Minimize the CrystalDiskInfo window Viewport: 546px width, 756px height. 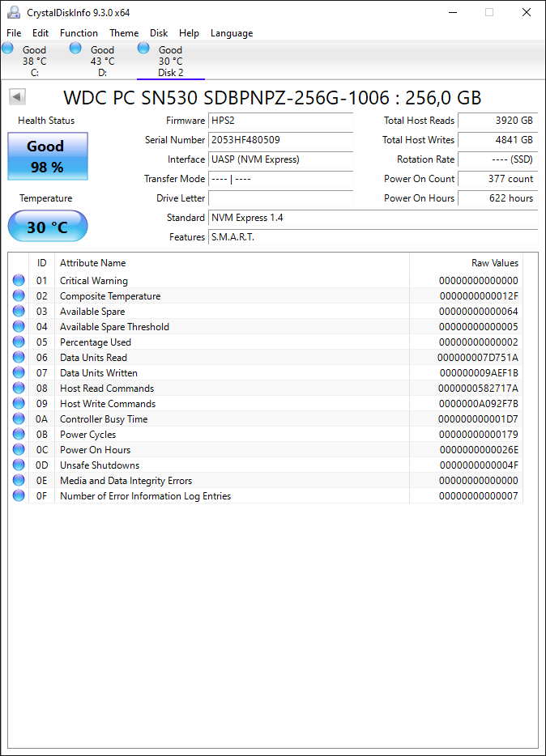[453, 12]
